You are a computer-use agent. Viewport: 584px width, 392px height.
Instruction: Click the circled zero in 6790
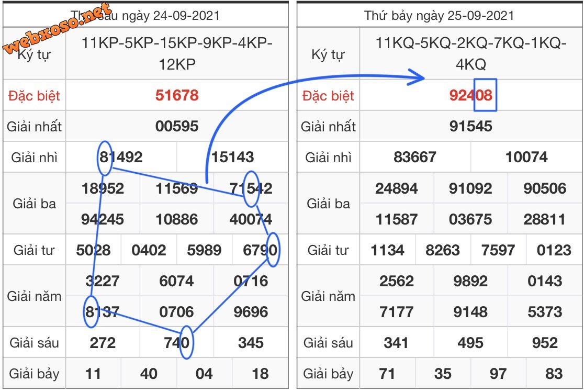pyautogui.click(x=273, y=250)
